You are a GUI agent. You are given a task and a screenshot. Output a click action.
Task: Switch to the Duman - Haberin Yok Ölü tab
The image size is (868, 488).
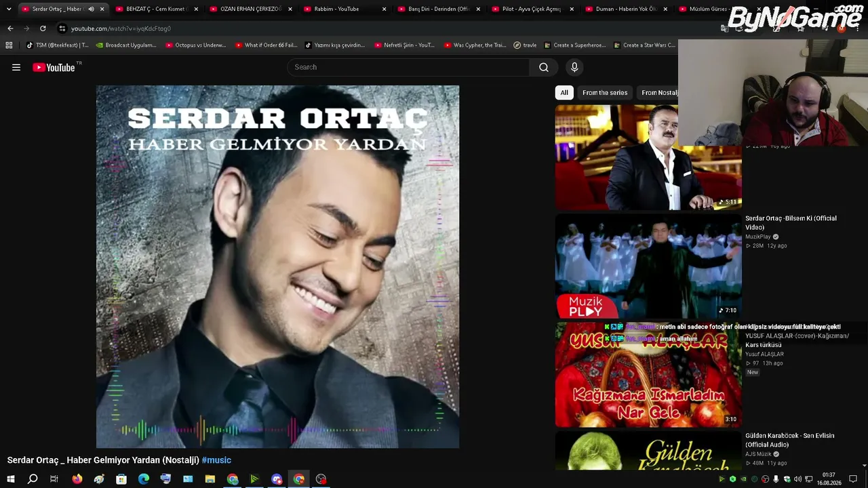pos(627,9)
